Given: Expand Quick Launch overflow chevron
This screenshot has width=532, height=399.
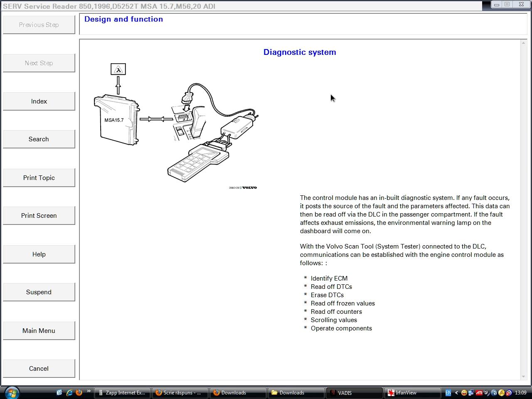Looking at the screenshot, I should click(x=89, y=391).
